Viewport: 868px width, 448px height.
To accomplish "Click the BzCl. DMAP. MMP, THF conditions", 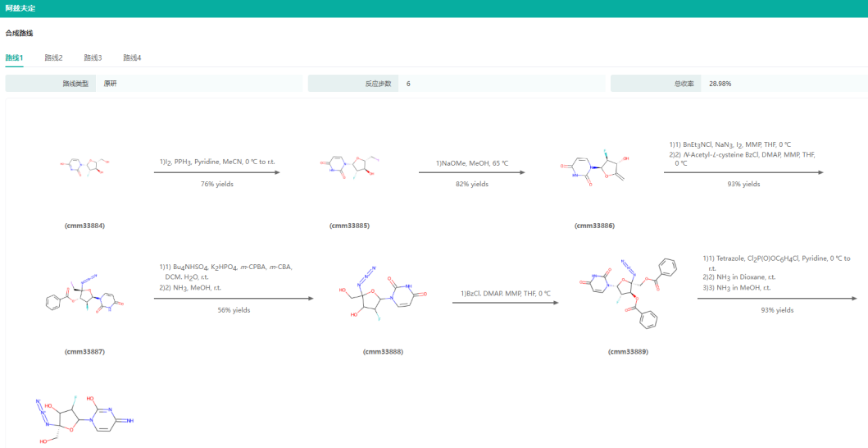I will pyautogui.click(x=506, y=293).
